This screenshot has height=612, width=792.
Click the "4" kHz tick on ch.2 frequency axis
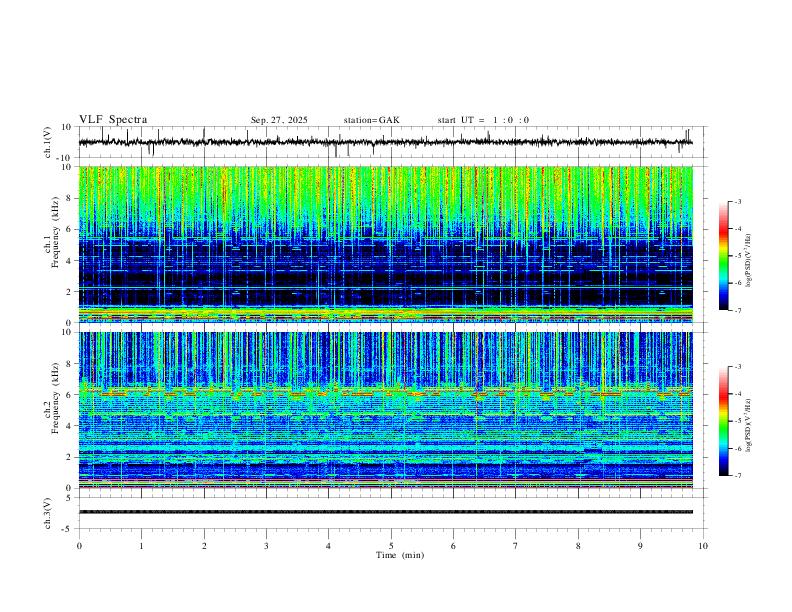coord(69,426)
